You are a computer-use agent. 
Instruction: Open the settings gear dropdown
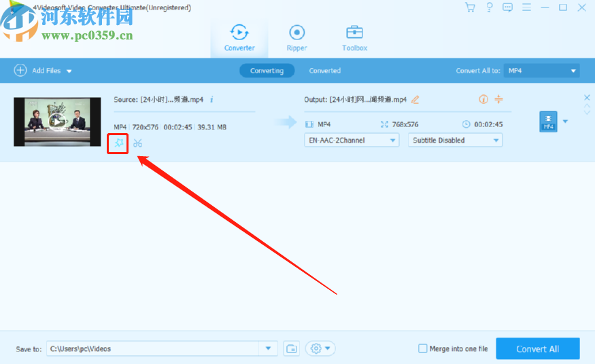(320, 348)
